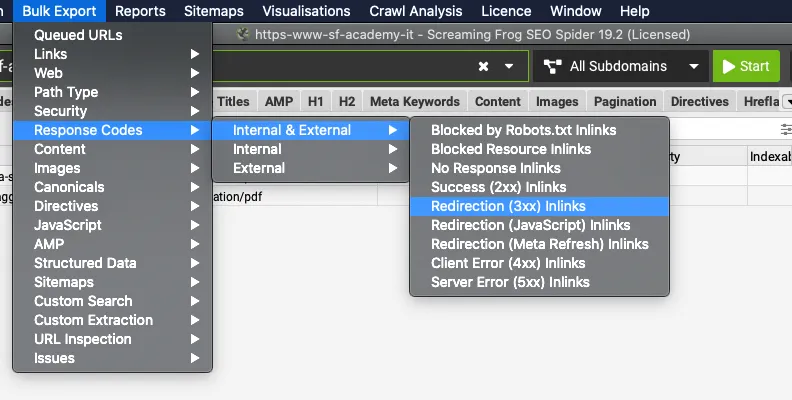Choose Client Error (4xx) Inlinks

pos(508,263)
